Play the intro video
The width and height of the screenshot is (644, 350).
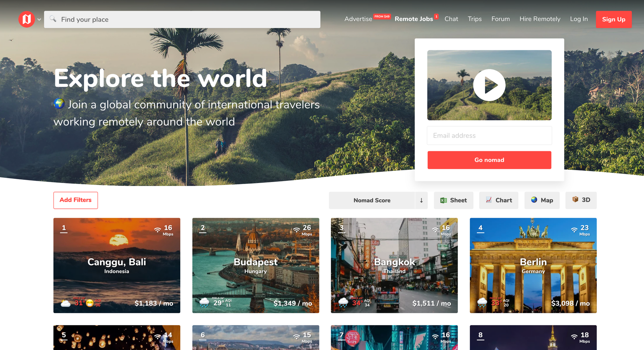click(x=489, y=85)
